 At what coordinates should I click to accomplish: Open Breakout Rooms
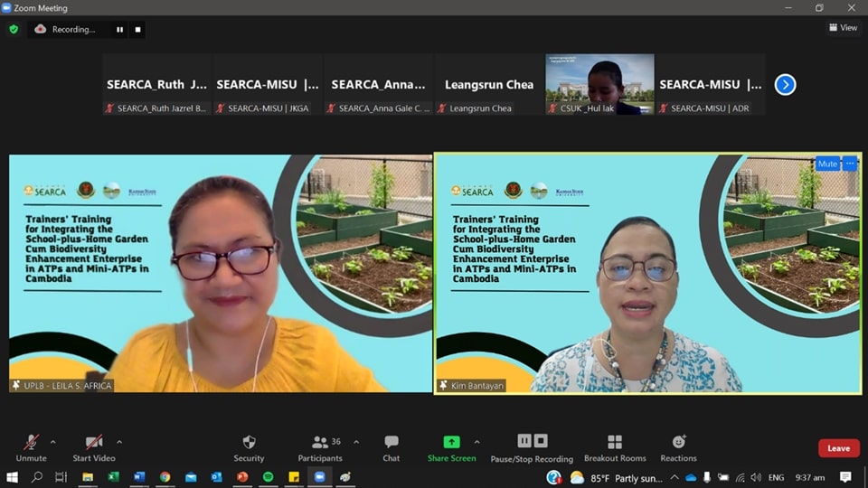click(615, 447)
